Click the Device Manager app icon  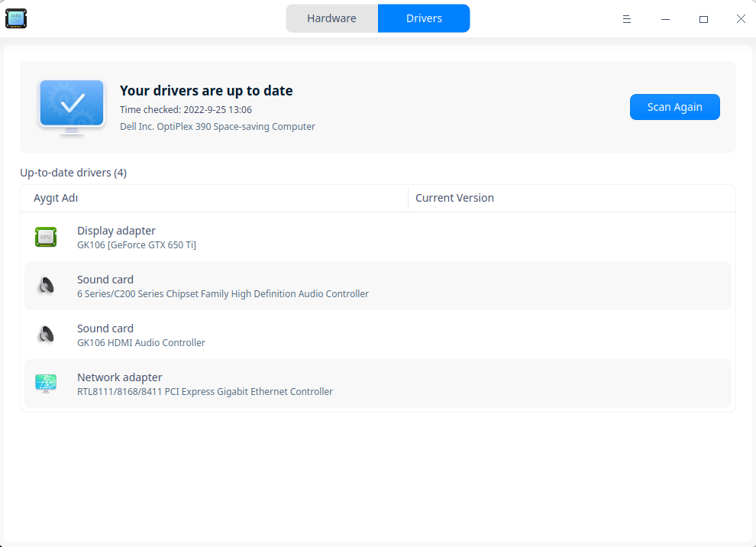(x=16, y=18)
